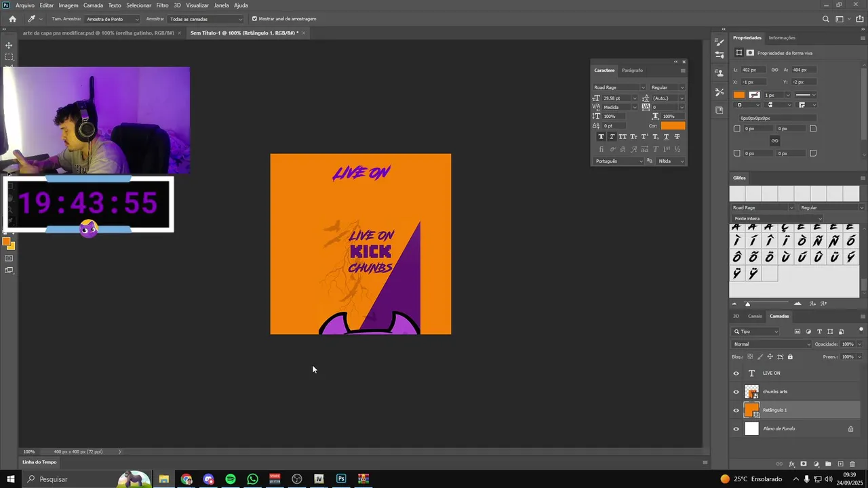The image size is (868, 488).
Task: Switch to the Canais tab
Action: click(x=755, y=317)
